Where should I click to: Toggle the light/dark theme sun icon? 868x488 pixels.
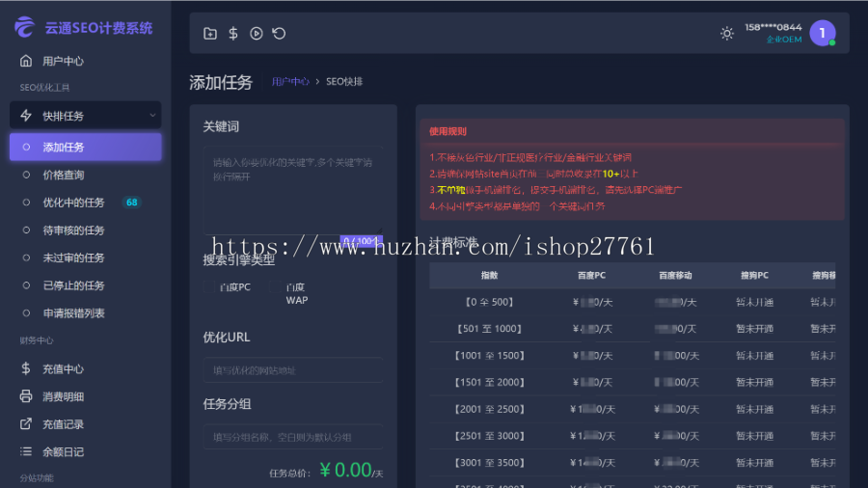tap(727, 33)
